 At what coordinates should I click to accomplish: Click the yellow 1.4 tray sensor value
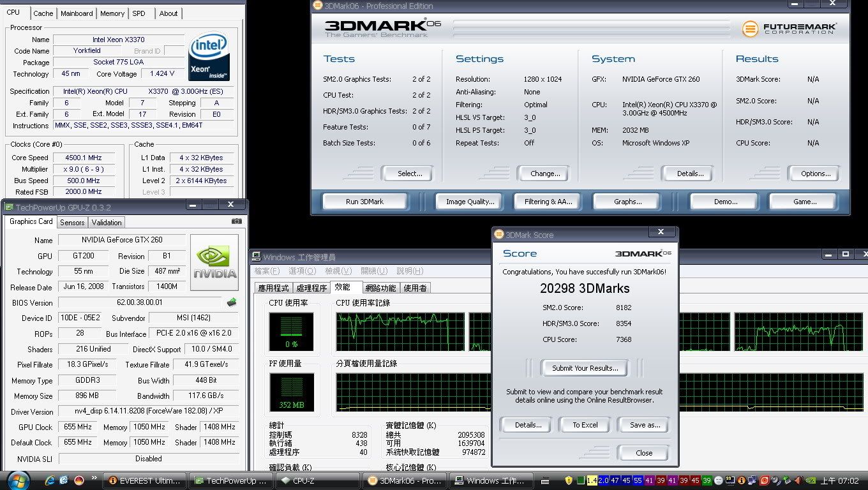[592, 480]
